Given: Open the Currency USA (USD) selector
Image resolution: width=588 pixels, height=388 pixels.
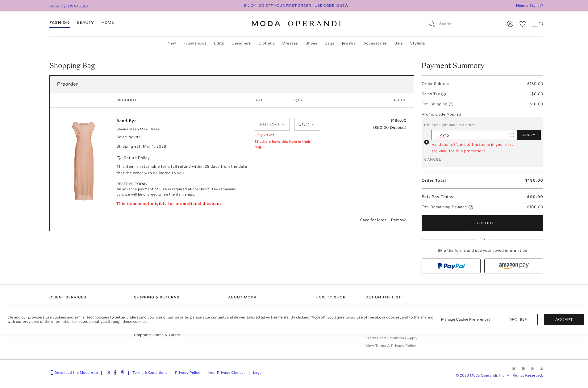Looking at the screenshot, I should point(69,6).
